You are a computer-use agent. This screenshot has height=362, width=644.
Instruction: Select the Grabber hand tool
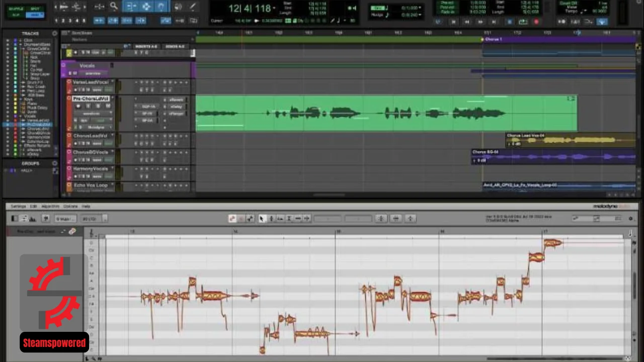point(162,7)
